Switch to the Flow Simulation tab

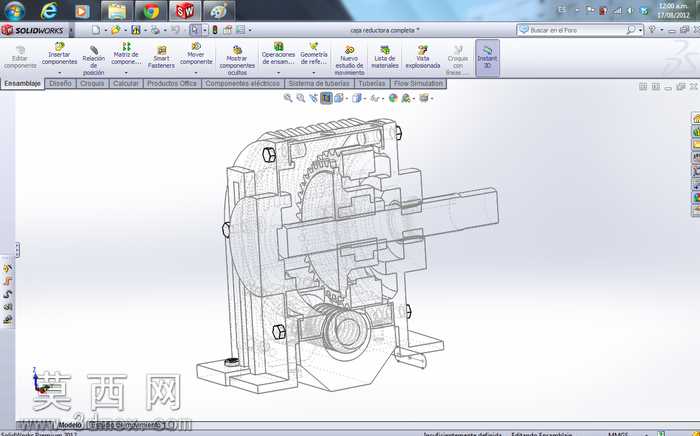tap(418, 83)
